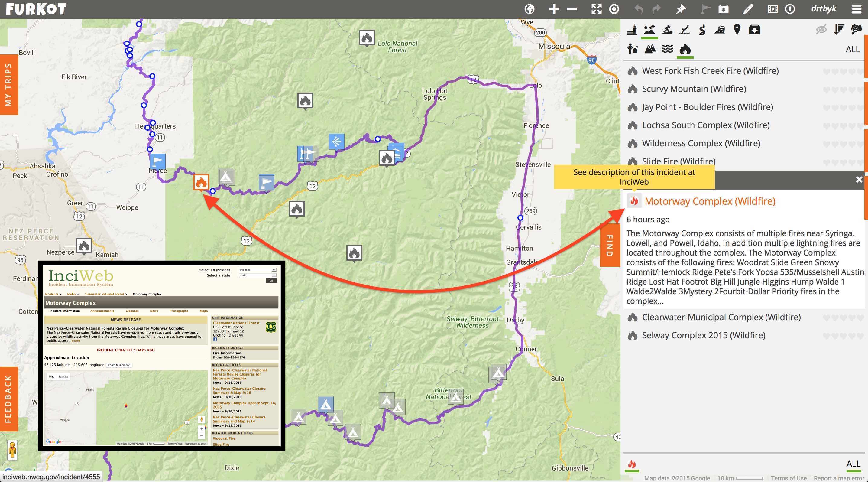Click the hand with magnifier search icon
Screen dimensions: 868x482
tap(856, 30)
